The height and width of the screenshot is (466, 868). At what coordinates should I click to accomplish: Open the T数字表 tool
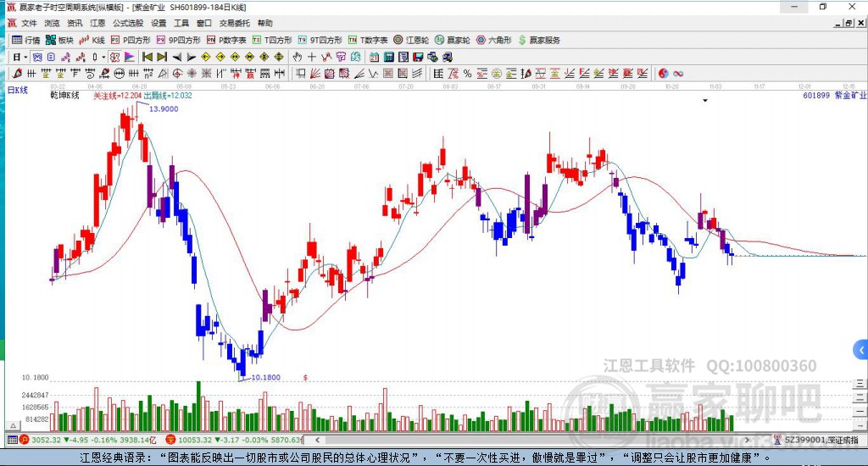pos(368,40)
